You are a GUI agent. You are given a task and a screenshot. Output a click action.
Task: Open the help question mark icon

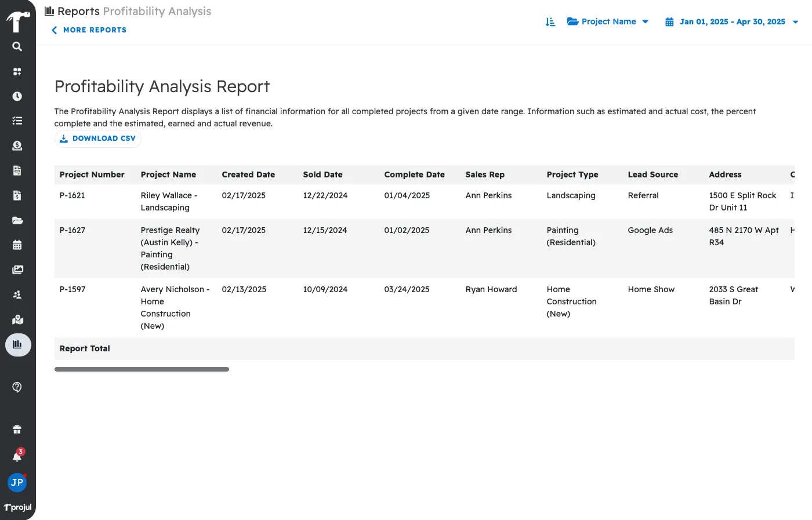point(17,387)
